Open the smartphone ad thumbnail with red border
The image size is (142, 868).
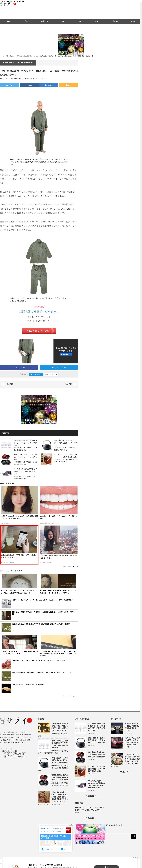pos(19,539)
